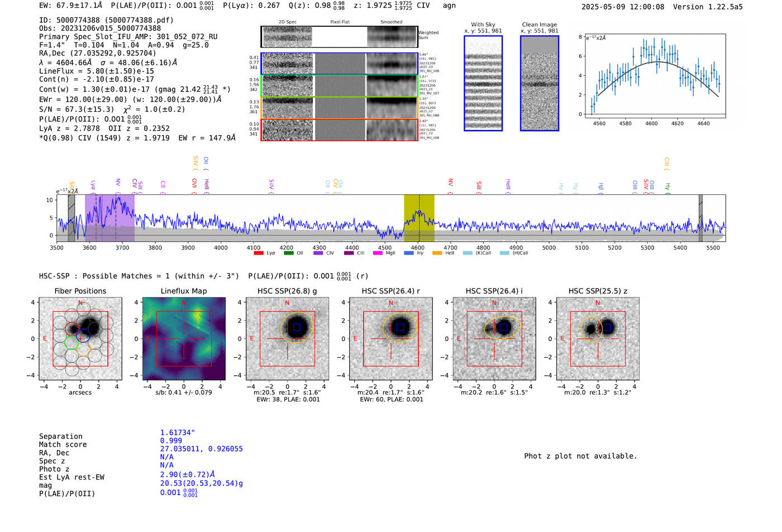Click the s/b: 0.41 +/- 0.079 caption
Viewport: 782px width, 532px height.
pyautogui.click(x=184, y=392)
